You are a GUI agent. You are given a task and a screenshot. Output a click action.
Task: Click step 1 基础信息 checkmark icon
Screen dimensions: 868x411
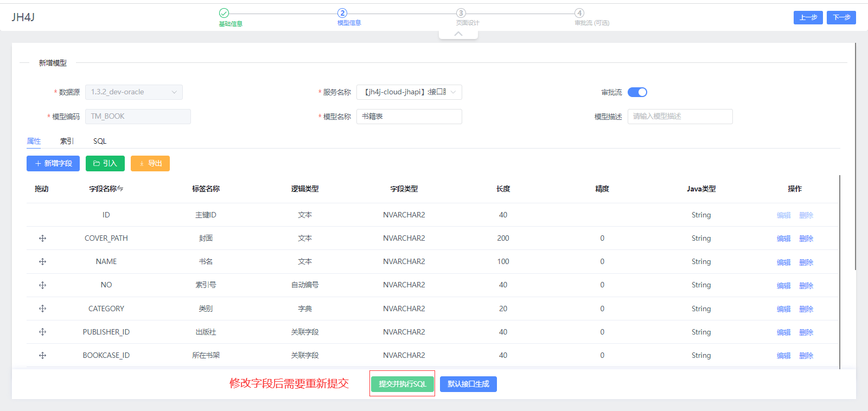224,13
